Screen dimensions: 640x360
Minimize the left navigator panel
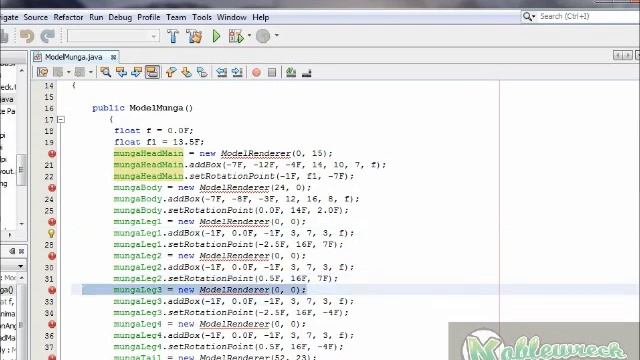click(13, 251)
